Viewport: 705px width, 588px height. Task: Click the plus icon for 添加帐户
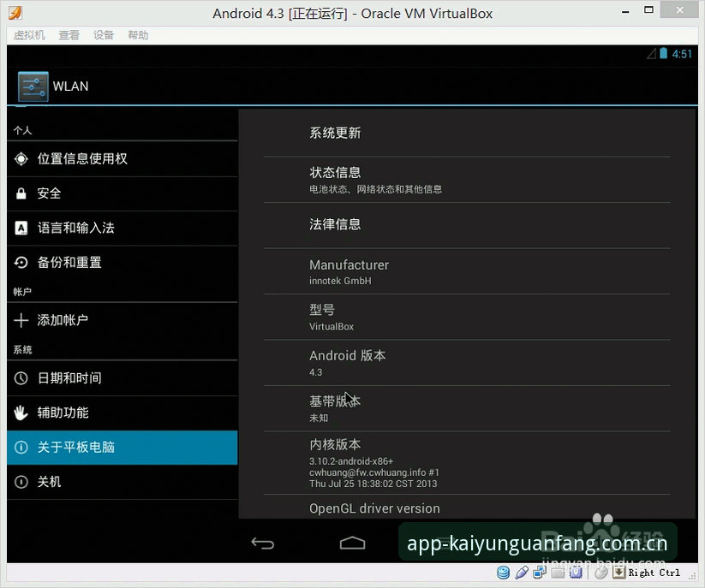21,320
